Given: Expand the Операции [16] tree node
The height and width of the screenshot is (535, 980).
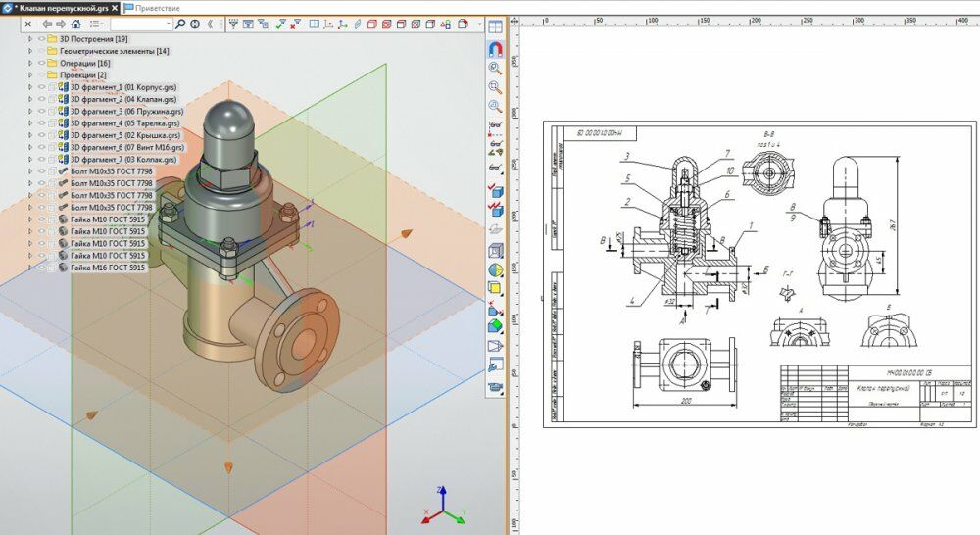Looking at the screenshot, I should click(30, 63).
